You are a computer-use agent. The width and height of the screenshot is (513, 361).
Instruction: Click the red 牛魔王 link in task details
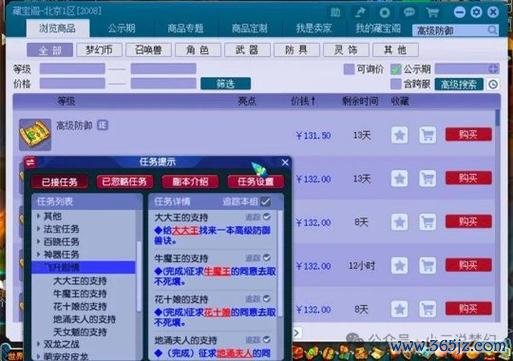(217, 271)
